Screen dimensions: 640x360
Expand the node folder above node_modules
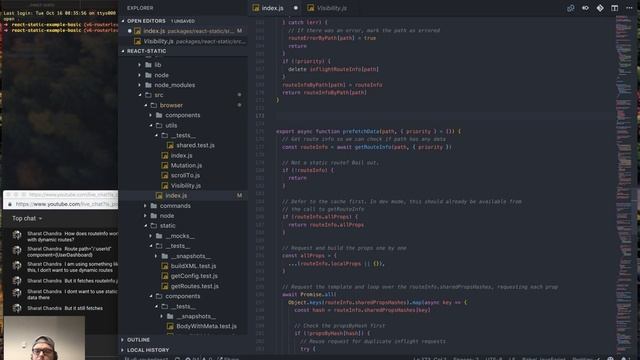(x=184, y=75)
